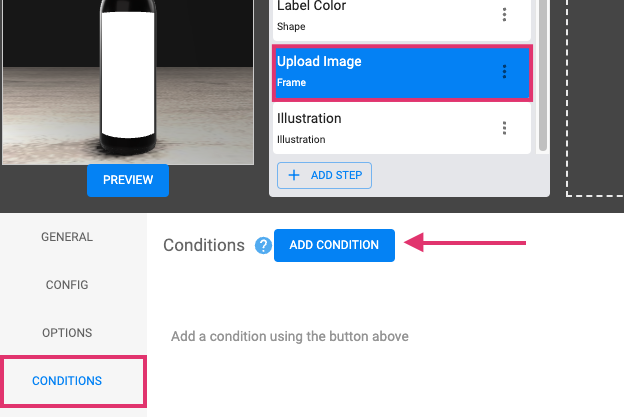Switch to the GENERAL tab
This screenshot has width=624, height=417.
click(x=67, y=237)
